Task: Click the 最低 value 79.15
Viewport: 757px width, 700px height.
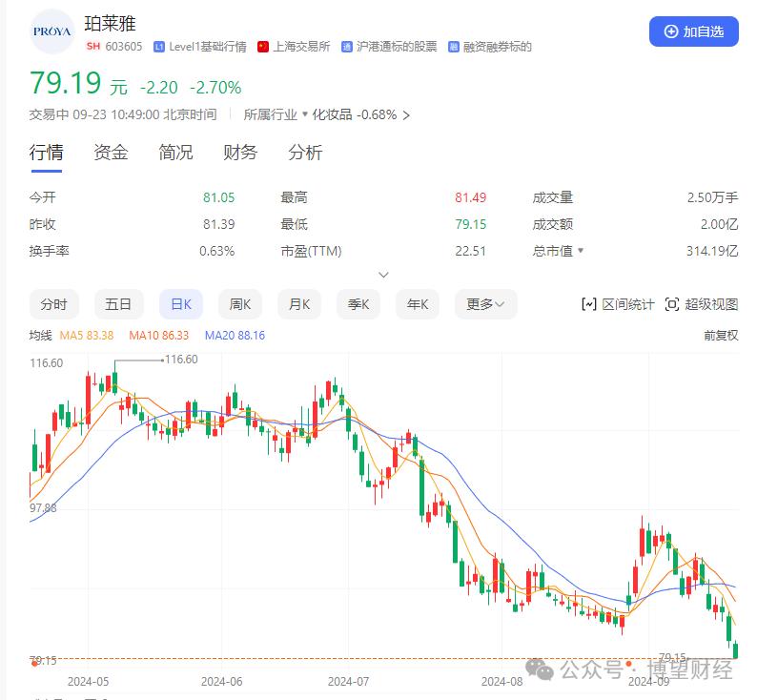Action: click(471, 224)
